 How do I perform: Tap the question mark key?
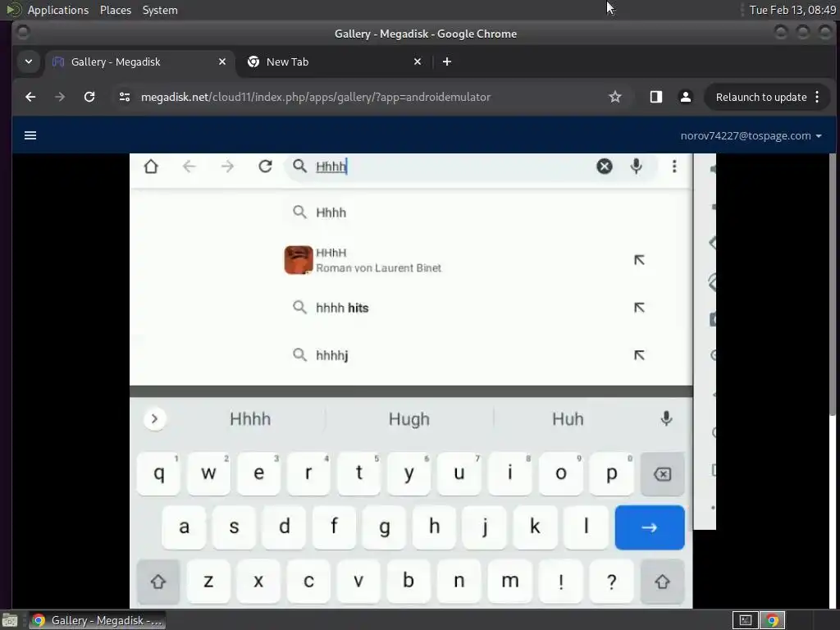pyautogui.click(x=611, y=582)
